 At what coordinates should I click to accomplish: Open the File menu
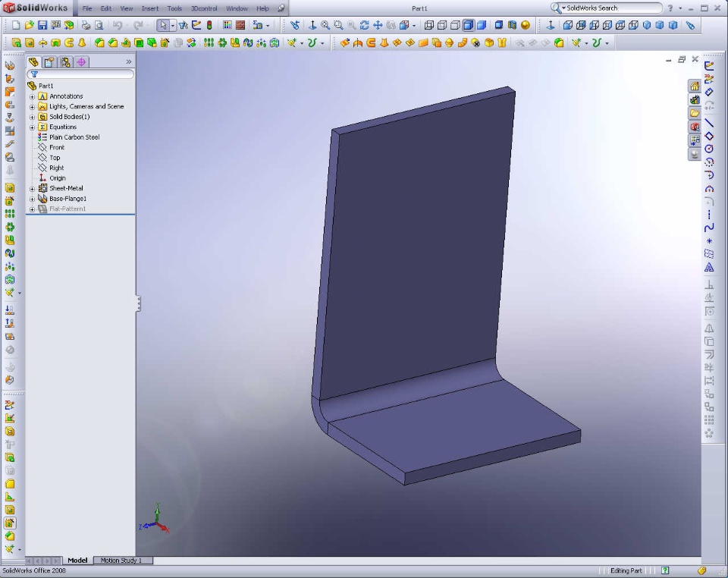(x=86, y=8)
